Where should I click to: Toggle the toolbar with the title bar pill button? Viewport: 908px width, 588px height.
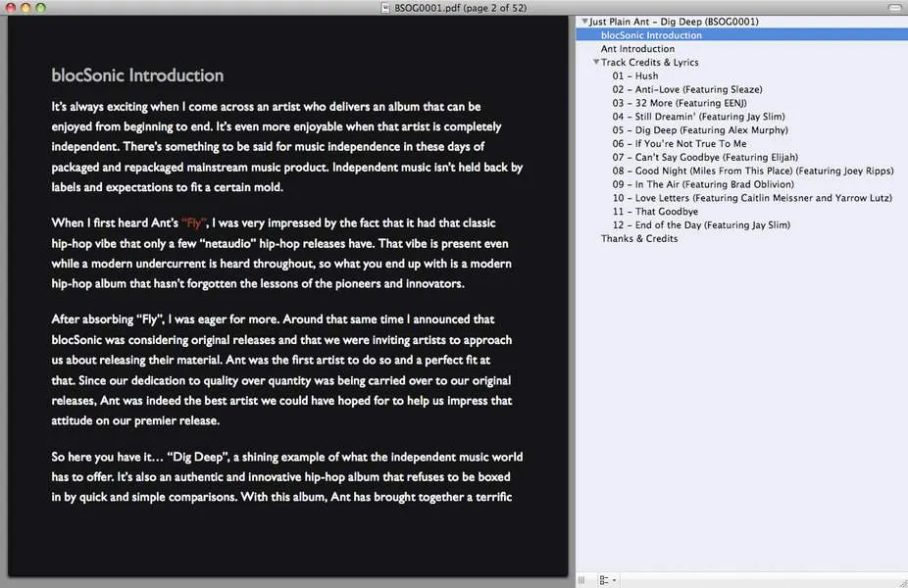point(894,8)
